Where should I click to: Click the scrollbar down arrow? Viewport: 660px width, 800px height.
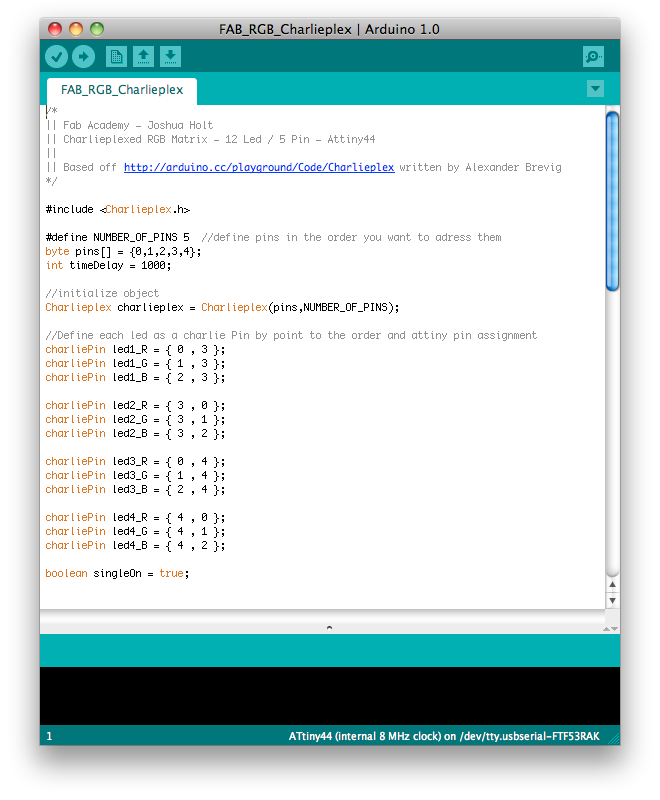613,601
